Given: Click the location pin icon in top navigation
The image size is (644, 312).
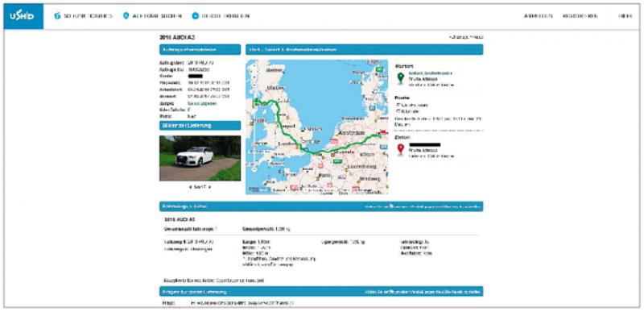Looking at the screenshot, I should pyautogui.click(x=126, y=15).
